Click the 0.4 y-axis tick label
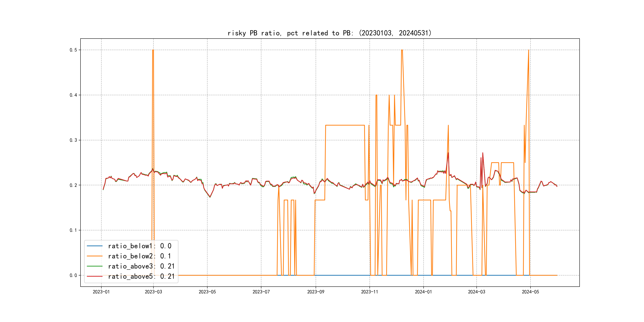Screen dimensions: 644x322 (73, 95)
